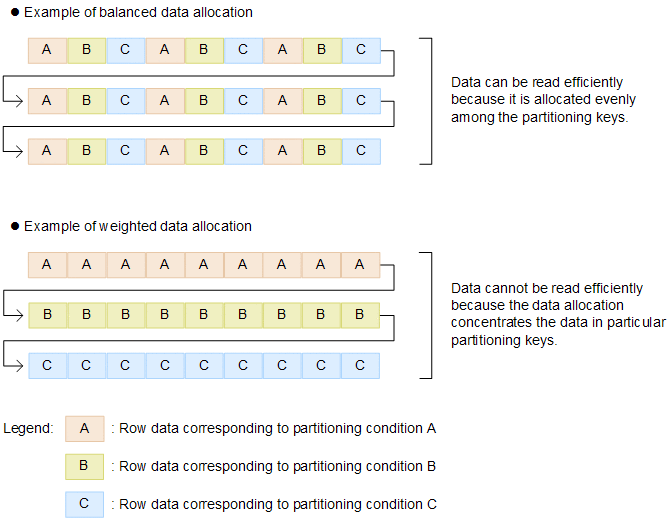The height and width of the screenshot is (520, 672).
Task: Click the blue C swatch in the legend
Action: click(85, 504)
